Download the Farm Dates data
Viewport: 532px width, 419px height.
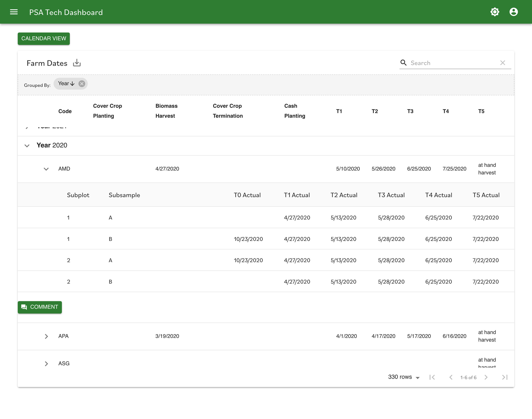pos(77,63)
